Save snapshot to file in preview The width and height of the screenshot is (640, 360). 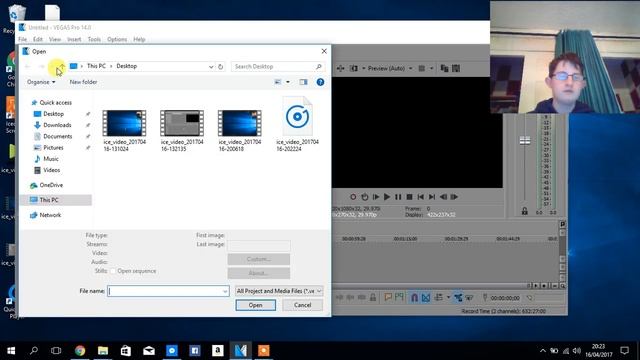pos(456,69)
